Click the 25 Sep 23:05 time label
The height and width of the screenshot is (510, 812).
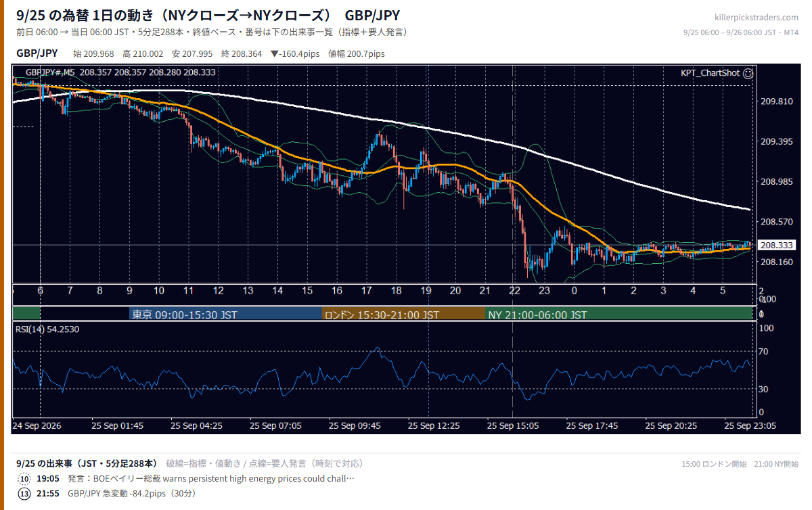(x=750, y=426)
